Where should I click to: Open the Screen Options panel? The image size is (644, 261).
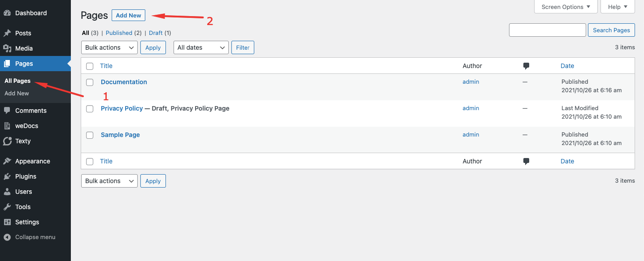[x=565, y=7]
